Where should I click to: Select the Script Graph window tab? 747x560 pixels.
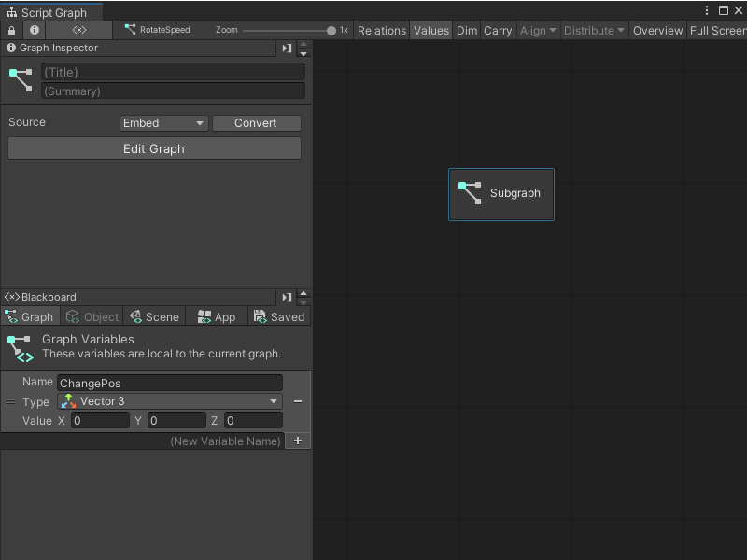coord(51,12)
